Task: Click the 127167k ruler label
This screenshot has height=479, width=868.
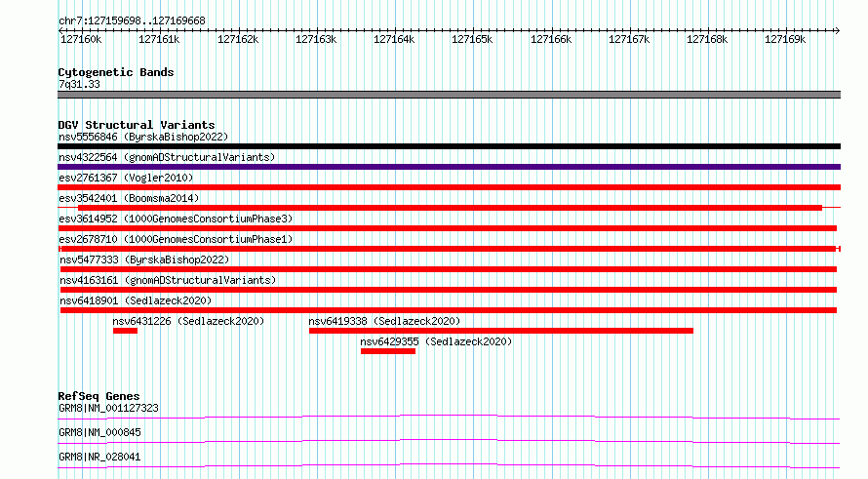Action: tap(629, 39)
